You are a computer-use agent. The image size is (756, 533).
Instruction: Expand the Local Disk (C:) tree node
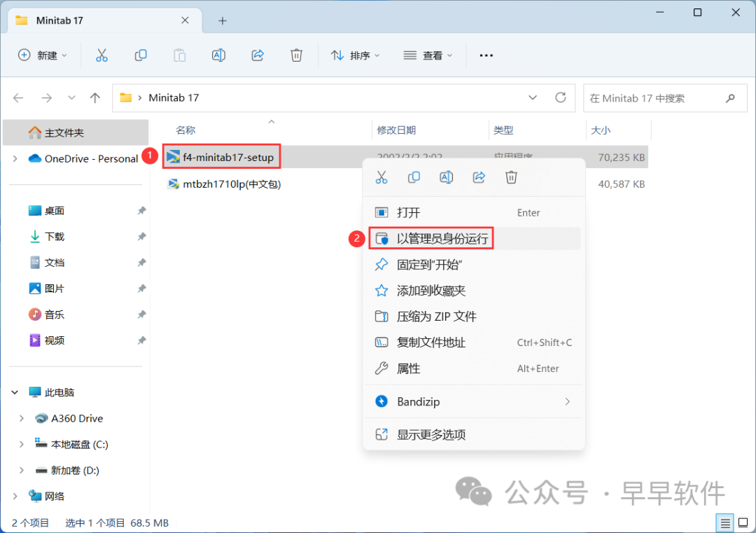click(22, 445)
